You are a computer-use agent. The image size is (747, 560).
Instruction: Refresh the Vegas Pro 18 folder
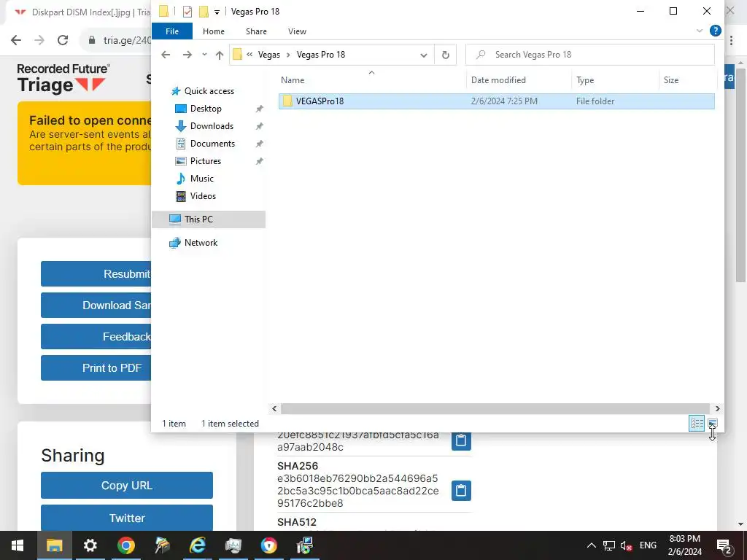pyautogui.click(x=446, y=55)
